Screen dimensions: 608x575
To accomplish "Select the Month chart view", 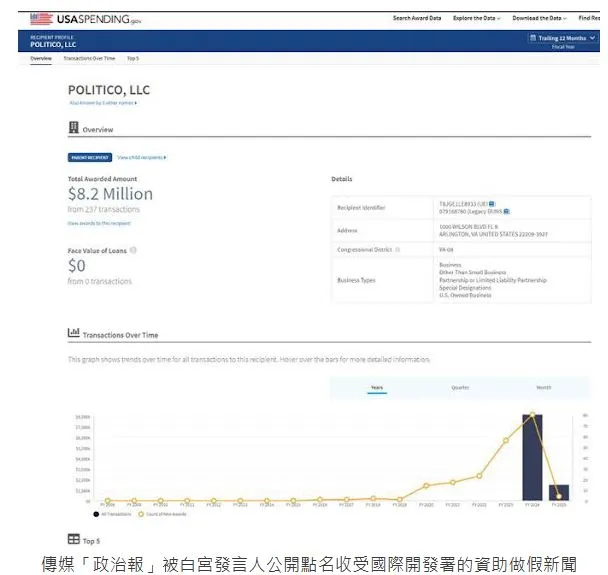I will click(x=544, y=388).
